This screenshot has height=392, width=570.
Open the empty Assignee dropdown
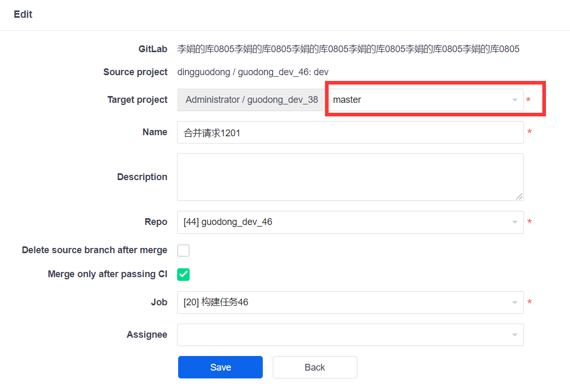pyautogui.click(x=345, y=335)
